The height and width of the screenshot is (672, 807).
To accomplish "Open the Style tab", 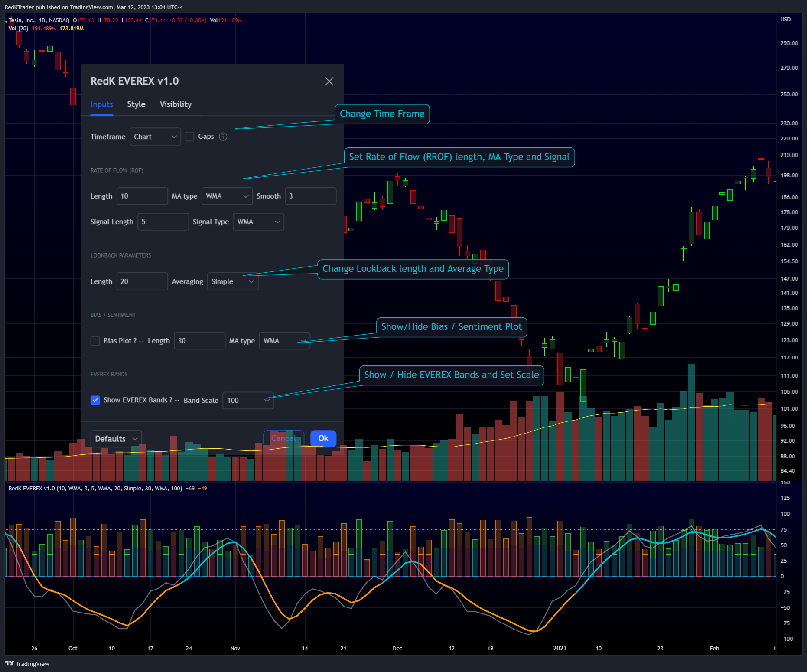I will 136,104.
